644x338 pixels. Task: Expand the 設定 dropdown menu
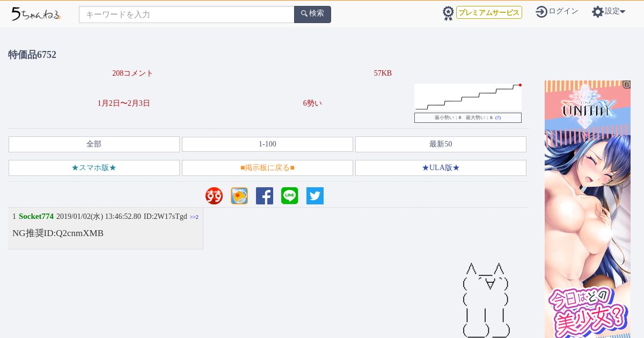pyautogui.click(x=615, y=11)
